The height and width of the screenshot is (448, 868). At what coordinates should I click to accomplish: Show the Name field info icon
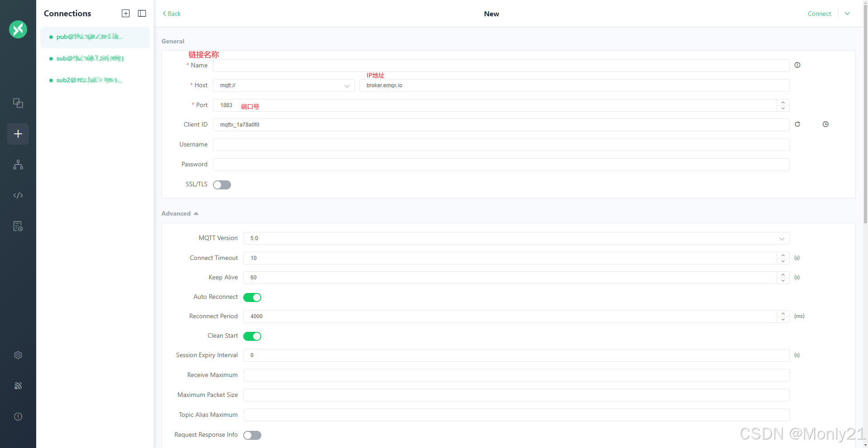point(797,65)
